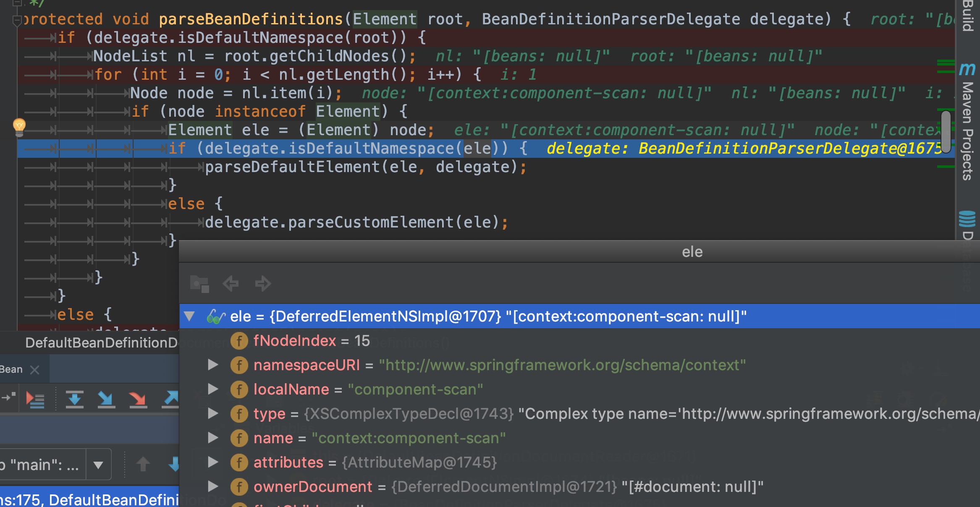The width and height of the screenshot is (980, 507).
Task: Click the Maven 'm' sidebar icon
Action: coord(967,68)
